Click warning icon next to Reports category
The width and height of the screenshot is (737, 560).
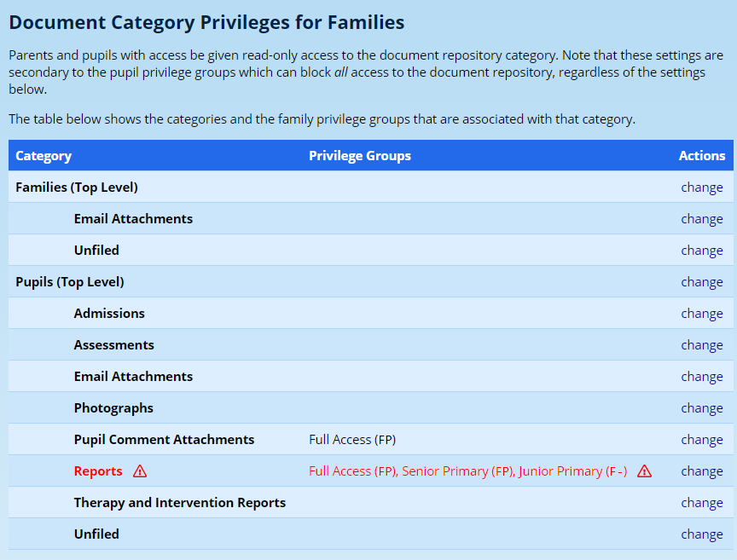coord(140,471)
